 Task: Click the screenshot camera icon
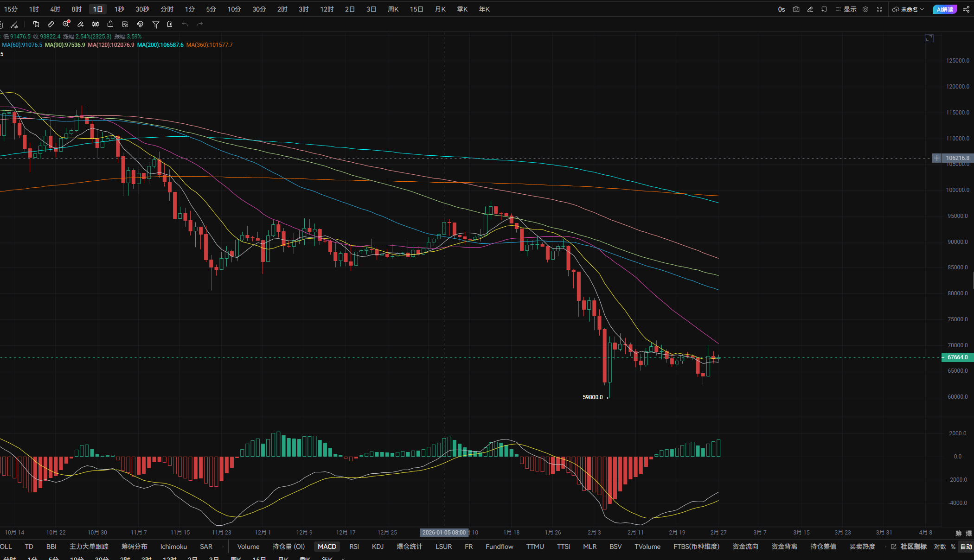[796, 9]
